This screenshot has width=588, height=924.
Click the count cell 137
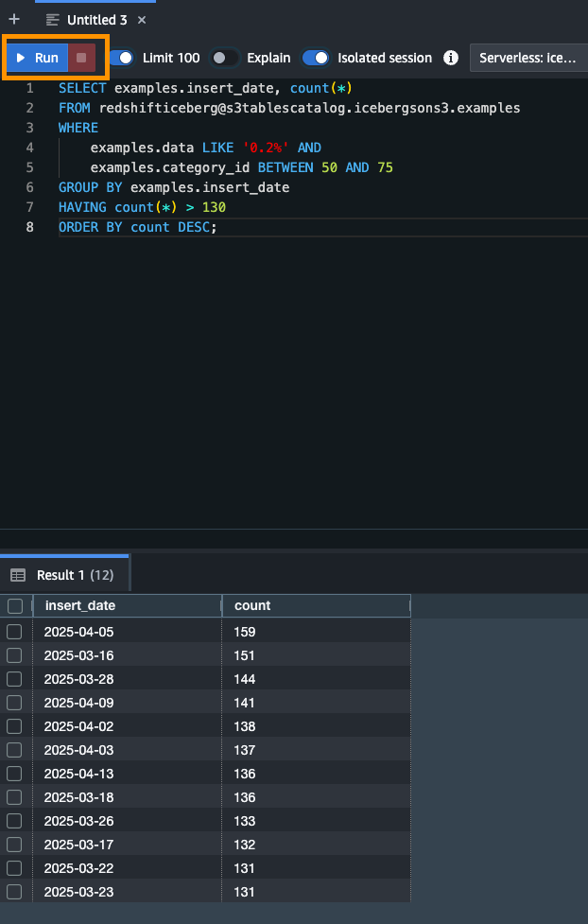317,750
